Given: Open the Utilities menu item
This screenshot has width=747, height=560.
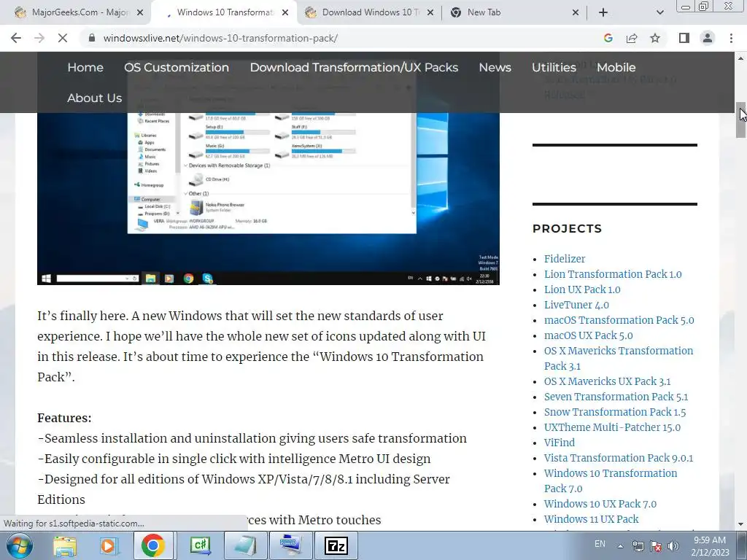Looking at the screenshot, I should point(554,68).
